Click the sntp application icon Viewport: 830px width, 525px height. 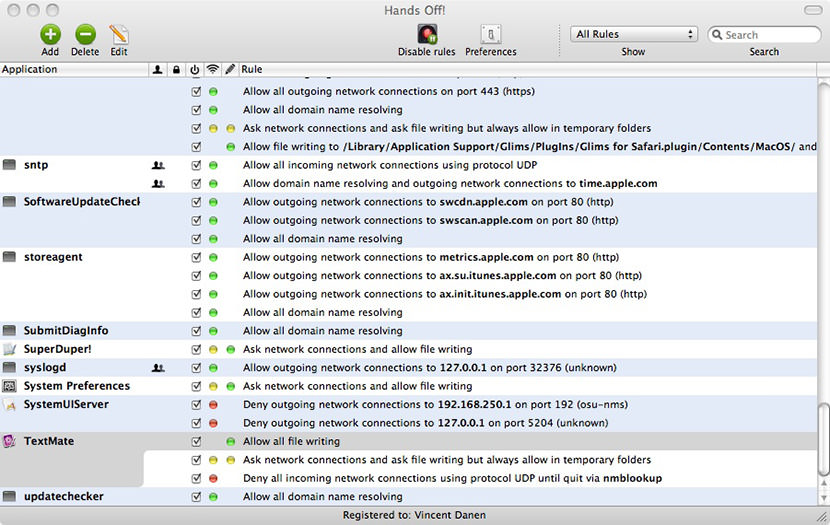pos(9,165)
